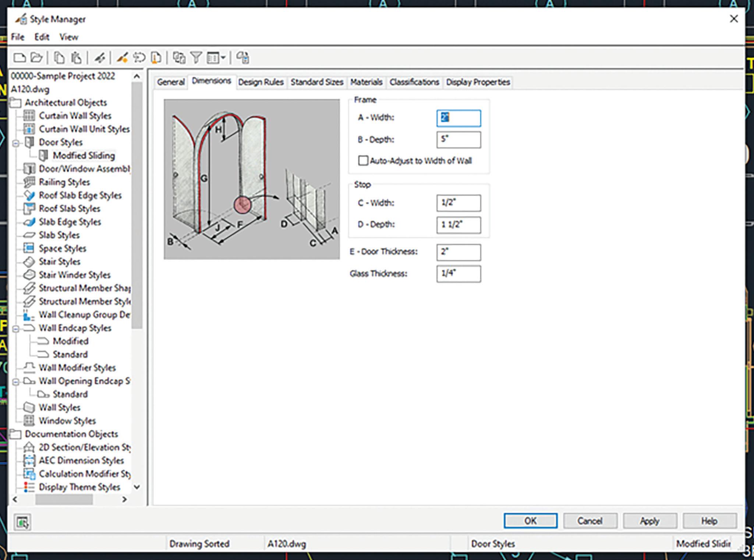Click the tree panel's scroll up arrow
This screenshot has height=560, width=754.
click(x=137, y=76)
